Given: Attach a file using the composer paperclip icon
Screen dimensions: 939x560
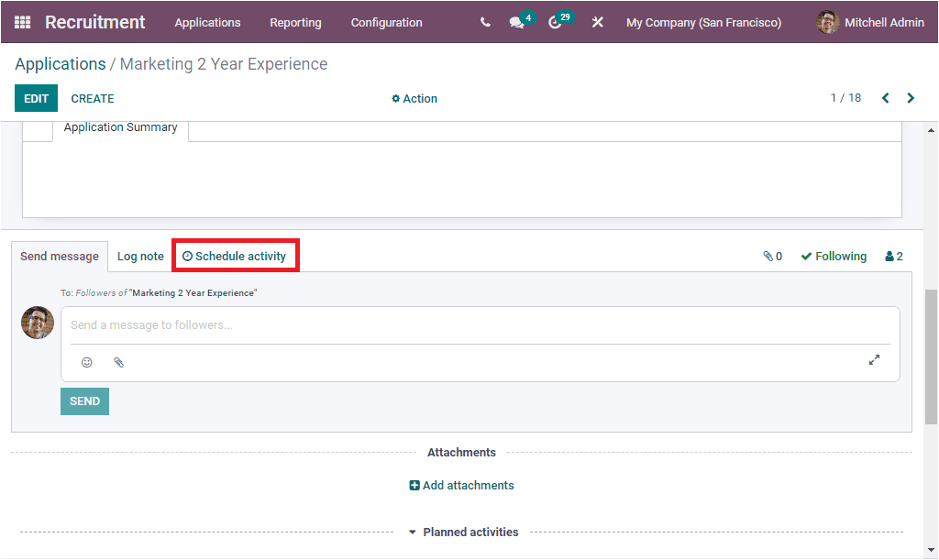Looking at the screenshot, I should (x=118, y=362).
